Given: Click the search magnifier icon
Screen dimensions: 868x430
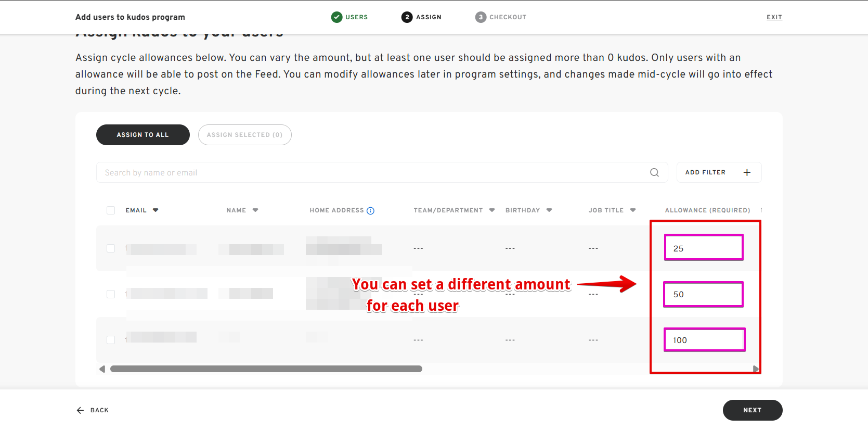Looking at the screenshot, I should tap(654, 172).
